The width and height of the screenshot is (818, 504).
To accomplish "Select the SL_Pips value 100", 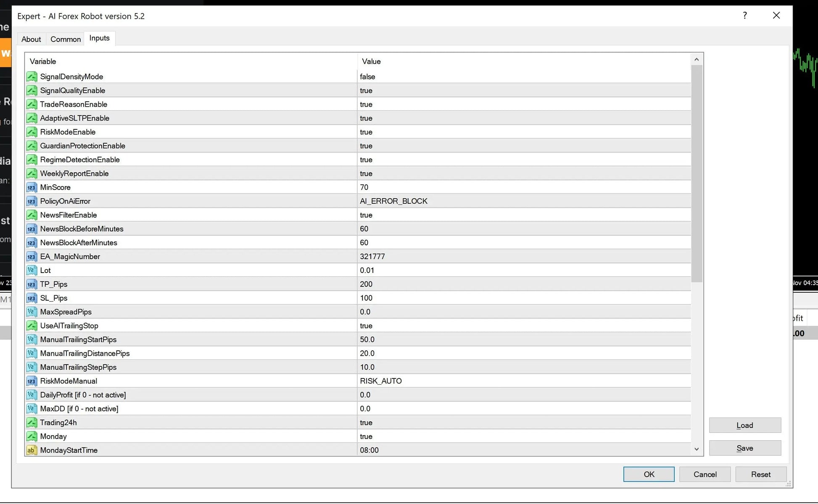I will coord(366,298).
